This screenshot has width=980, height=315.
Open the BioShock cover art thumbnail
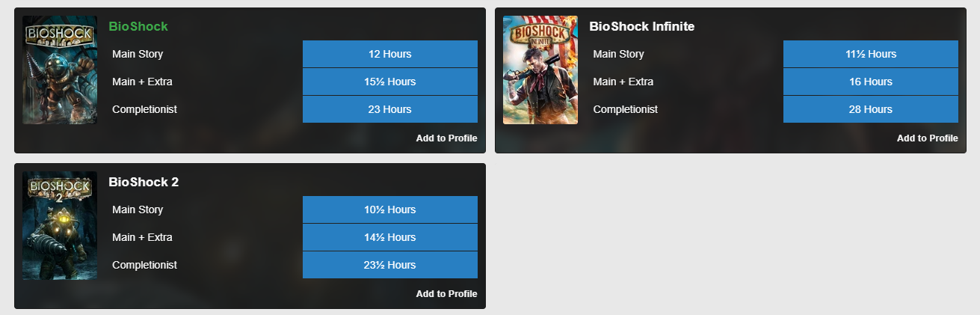coord(60,70)
